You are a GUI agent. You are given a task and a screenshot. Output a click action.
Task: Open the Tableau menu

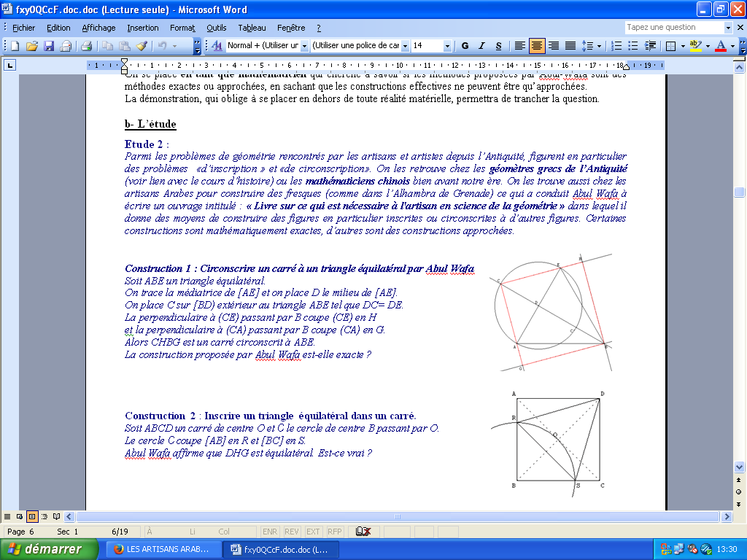(x=252, y=28)
